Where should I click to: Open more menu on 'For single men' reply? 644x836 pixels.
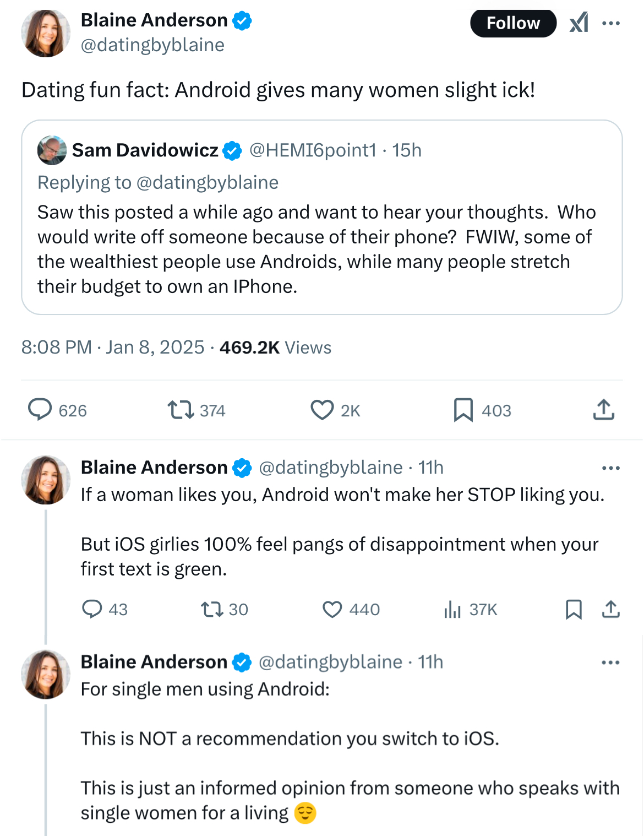click(611, 663)
